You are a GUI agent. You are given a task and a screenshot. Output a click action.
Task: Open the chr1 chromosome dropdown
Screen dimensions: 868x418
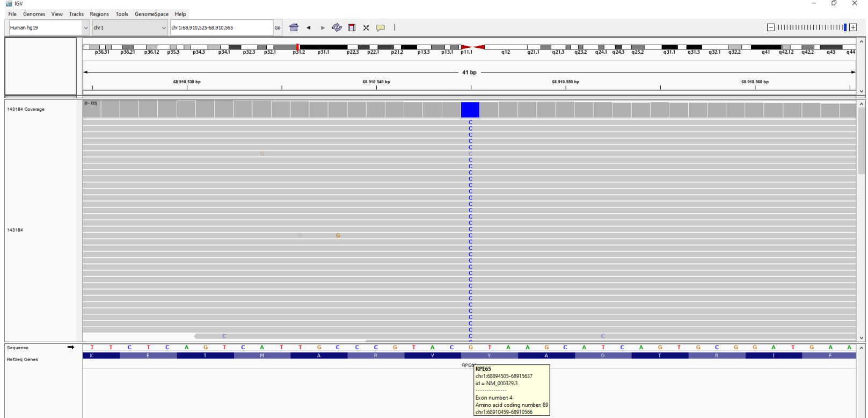point(164,27)
